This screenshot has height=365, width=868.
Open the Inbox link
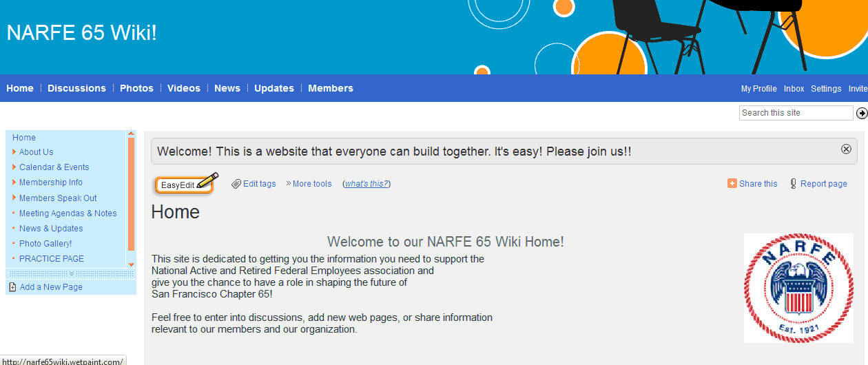tap(794, 89)
